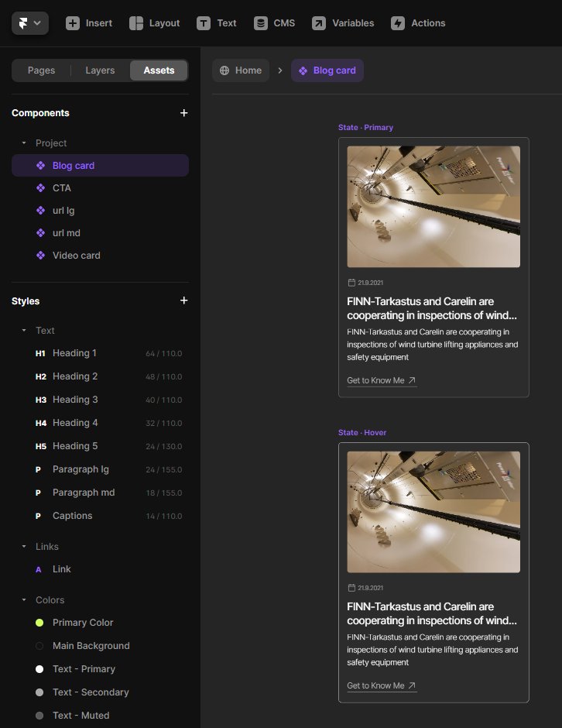The image size is (562, 728).
Task: Collapse the Project components group
Action: 24,143
